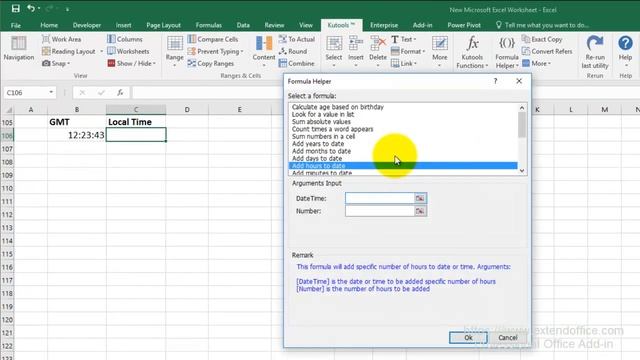Customize the Quick Access Toolbar dropdown
The width and height of the screenshot is (640, 360).
(x=67, y=9)
